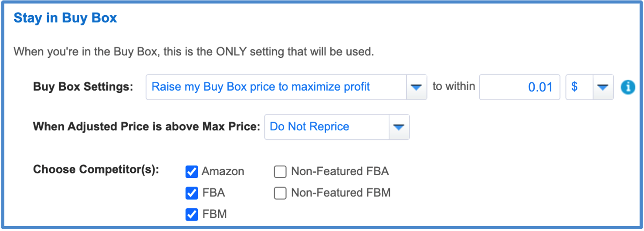Enable the Non-Featured FBM checkbox

(280, 193)
